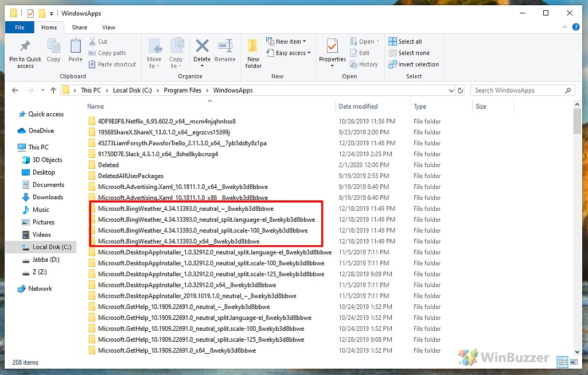
Task: Switch to the Home tab
Action: [x=49, y=28]
